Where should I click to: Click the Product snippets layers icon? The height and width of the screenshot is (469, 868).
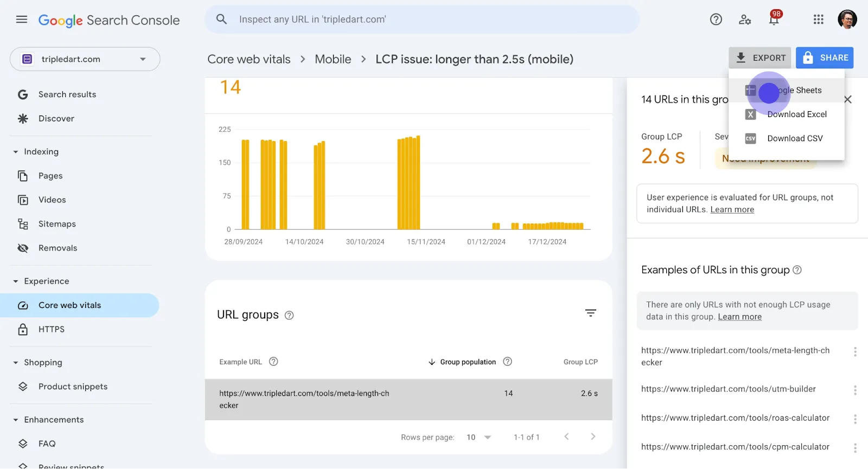point(23,387)
